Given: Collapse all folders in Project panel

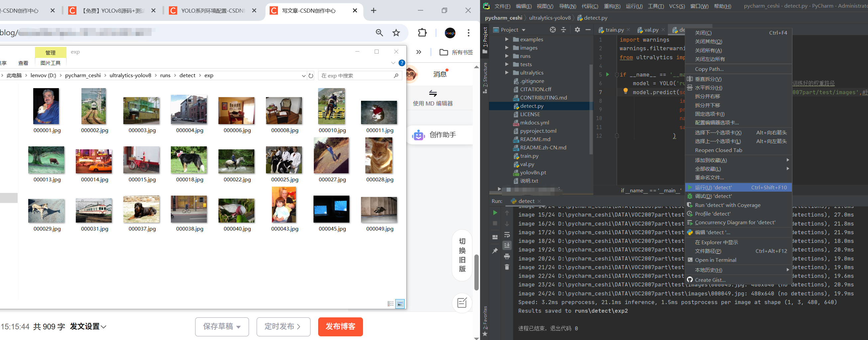Looking at the screenshot, I should pos(563,30).
